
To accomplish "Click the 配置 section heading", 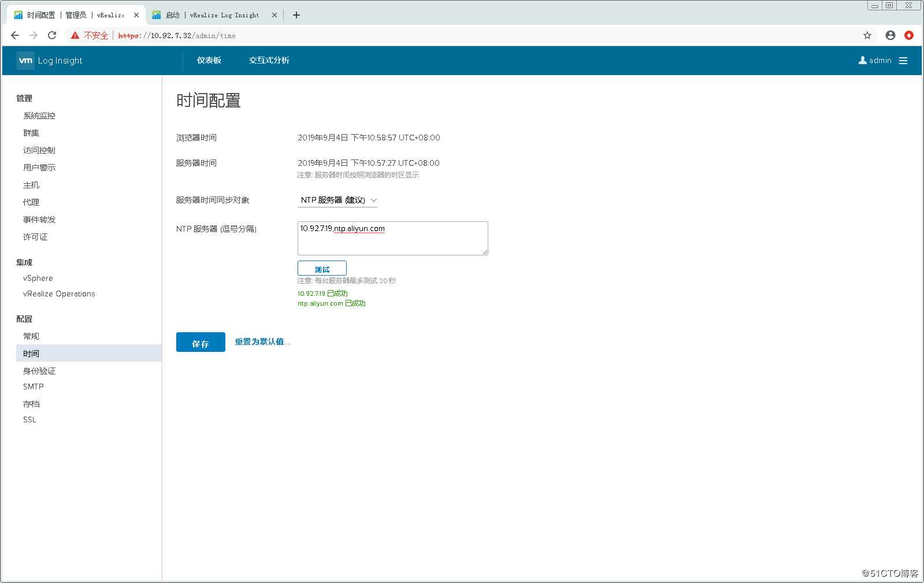I will click(x=24, y=319).
